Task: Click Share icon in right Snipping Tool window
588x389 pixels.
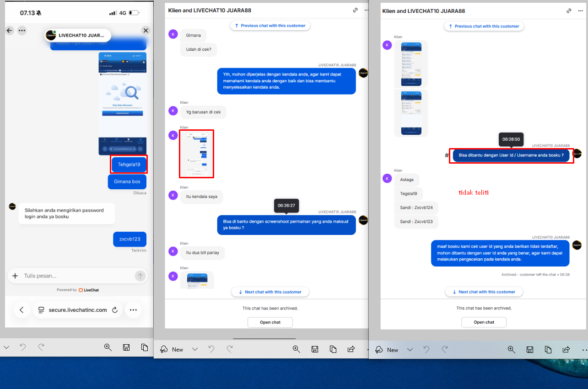Action: (x=566, y=350)
